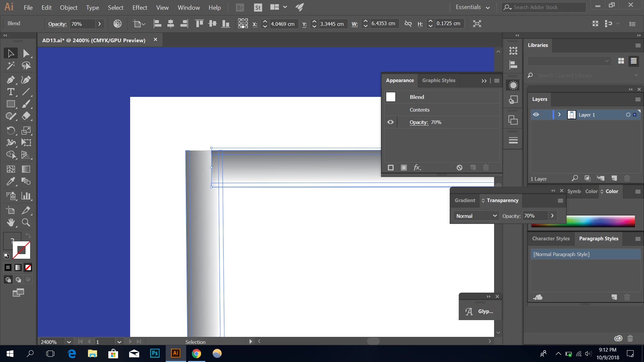The image size is (644, 362).
Task: Toggle constrain width and height proportions
Action: [408, 24]
